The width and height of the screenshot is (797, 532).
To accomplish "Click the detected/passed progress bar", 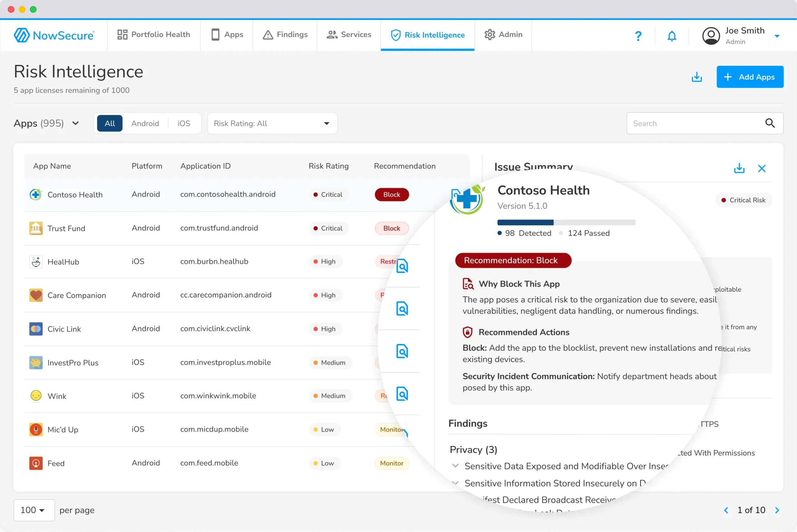I will 566,222.
